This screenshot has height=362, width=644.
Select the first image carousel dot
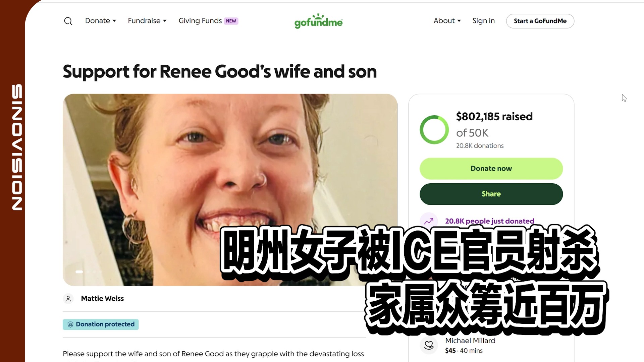pos(79,272)
